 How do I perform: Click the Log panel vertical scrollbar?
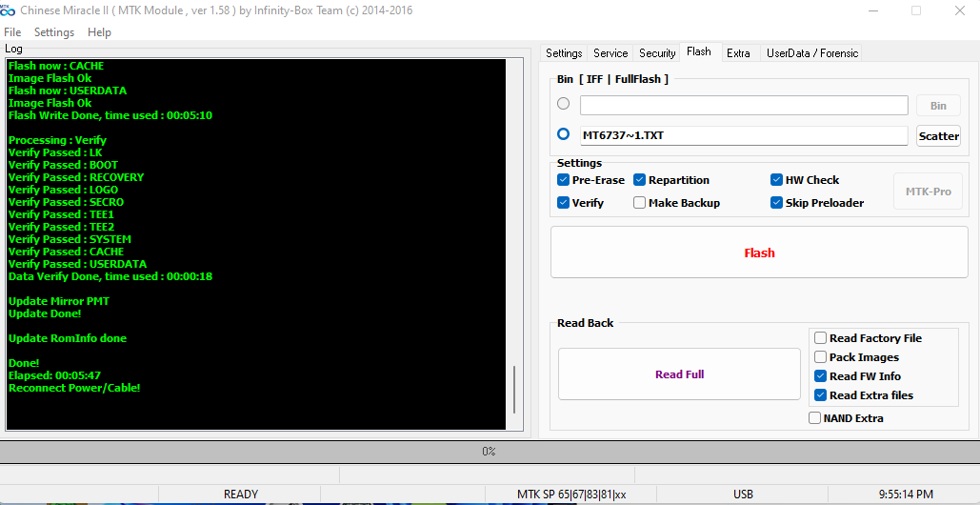click(x=514, y=390)
